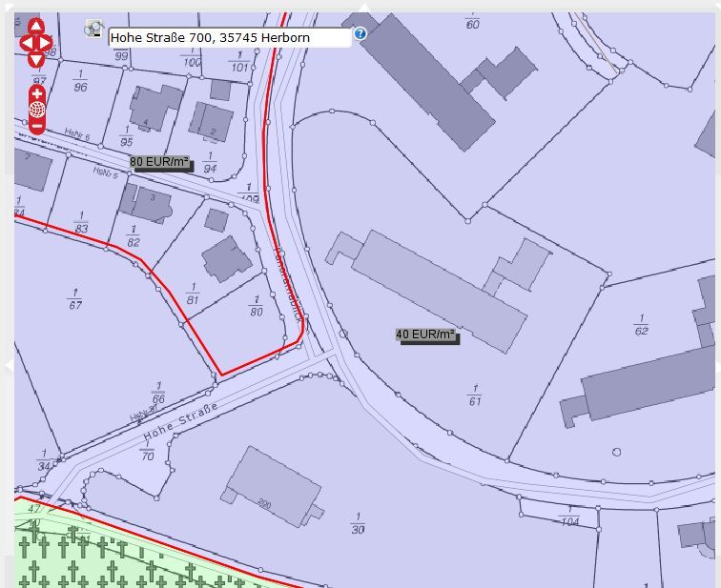Click the Hohe Straße address search field
The image size is (721, 588).
(229, 38)
